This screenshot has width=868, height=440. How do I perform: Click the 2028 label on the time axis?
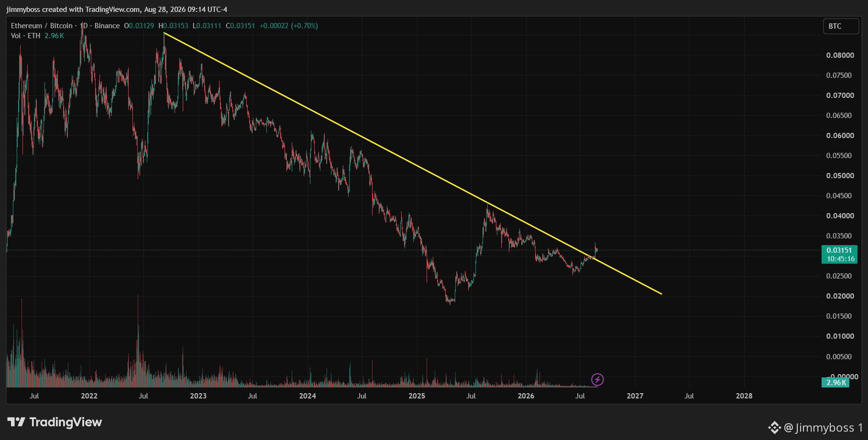(744, 396)
